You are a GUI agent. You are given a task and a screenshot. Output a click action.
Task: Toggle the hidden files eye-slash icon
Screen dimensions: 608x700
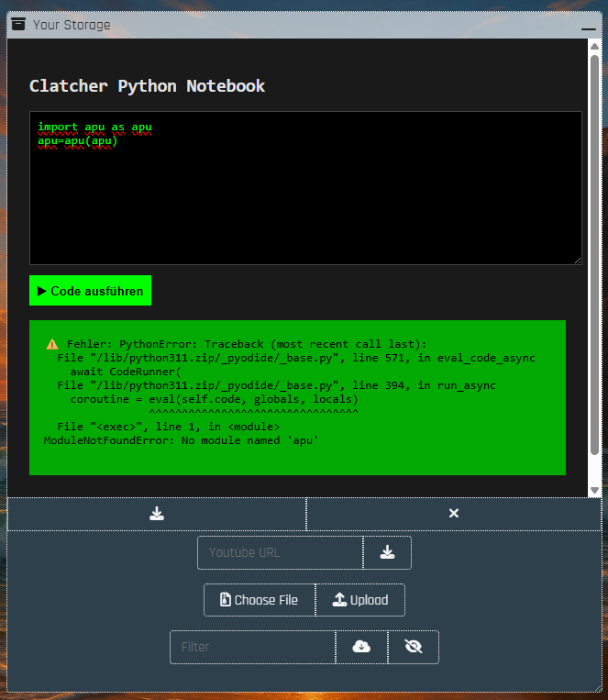pyautogui.click(x=414, y=647)
